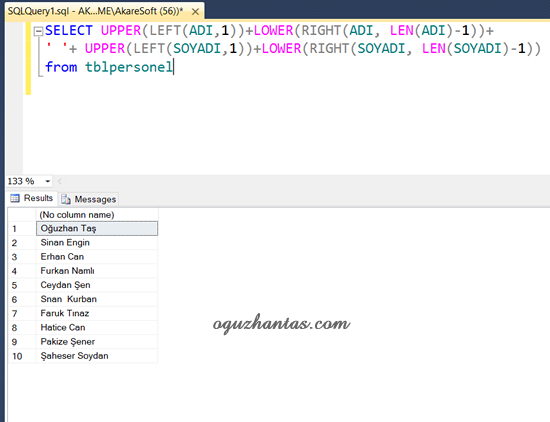This screenshot has width=550, height=422.
Task: Open the 133 % zoom dropdown
Action: point(48,181)
